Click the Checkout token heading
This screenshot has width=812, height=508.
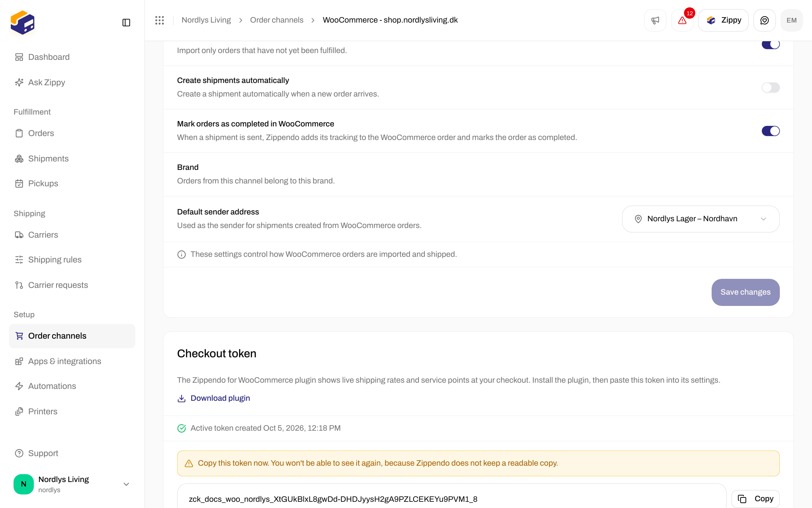click(x=217, y=354)
